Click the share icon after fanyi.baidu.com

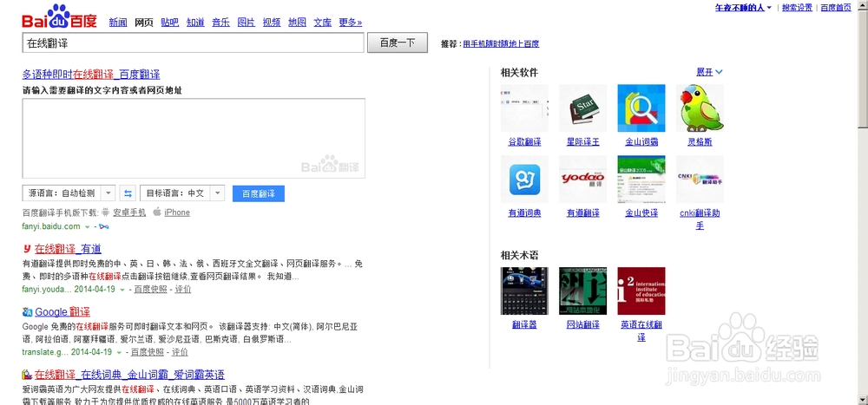pos(104,227)
